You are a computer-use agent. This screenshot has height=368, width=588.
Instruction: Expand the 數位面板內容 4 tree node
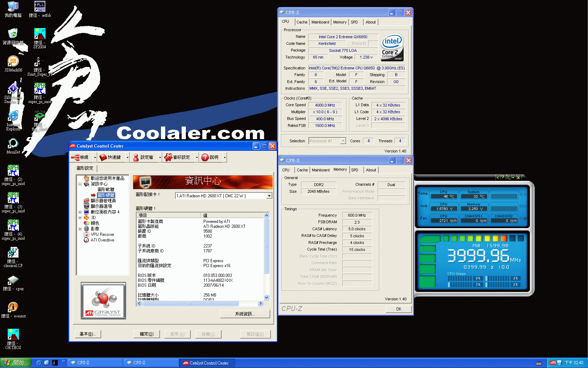pyautogui.click(x=80, y=212)
